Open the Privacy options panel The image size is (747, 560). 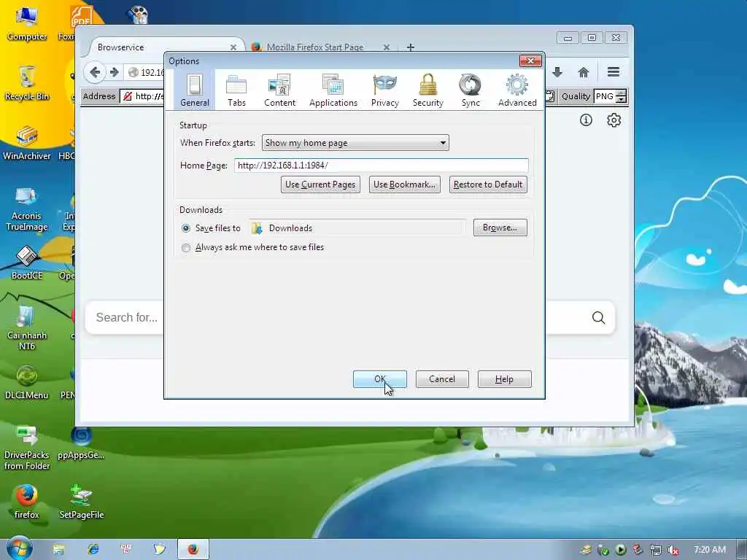pos(385,90)
